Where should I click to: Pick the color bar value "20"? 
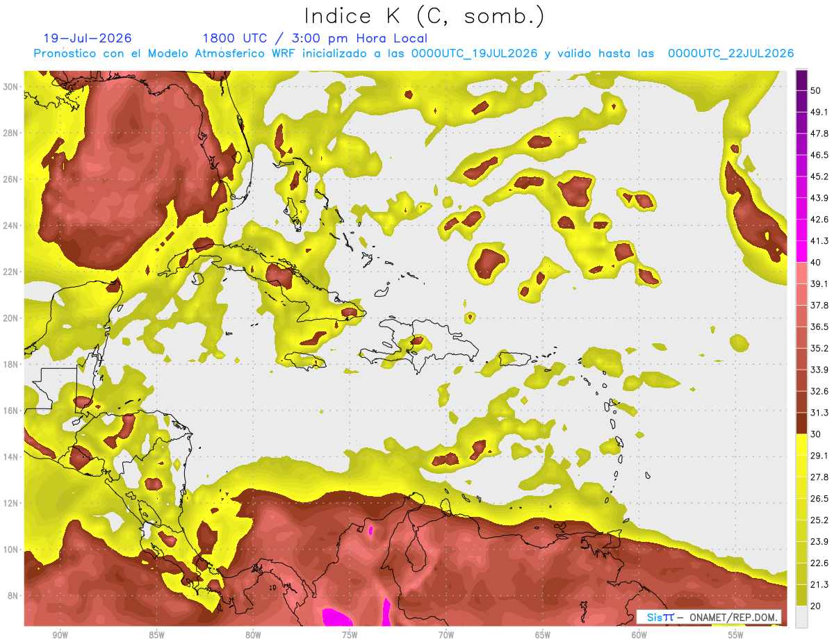(816, 606)
